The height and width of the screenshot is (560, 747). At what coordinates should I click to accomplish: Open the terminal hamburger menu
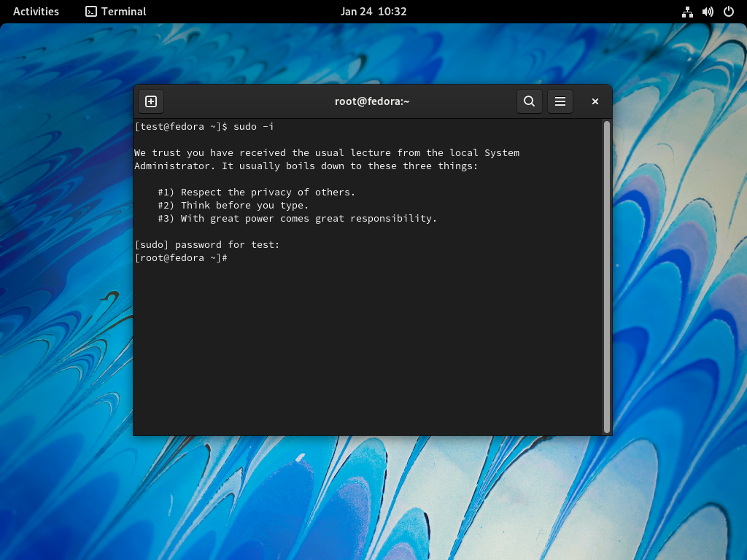point(560,101)
